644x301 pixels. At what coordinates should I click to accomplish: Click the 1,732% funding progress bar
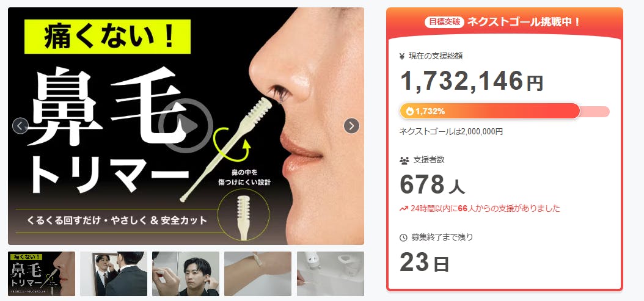(504, 111)
